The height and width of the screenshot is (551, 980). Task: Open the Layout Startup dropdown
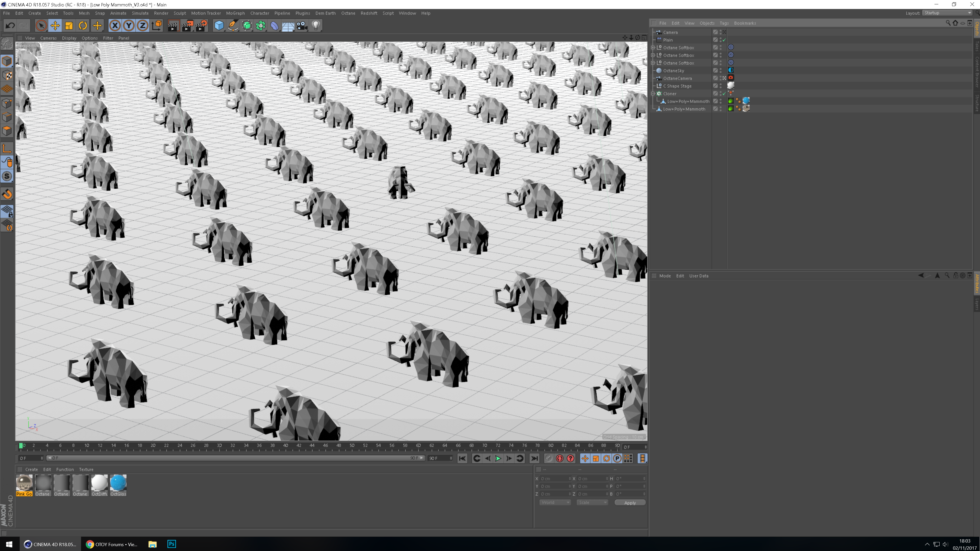coord(948,13)
